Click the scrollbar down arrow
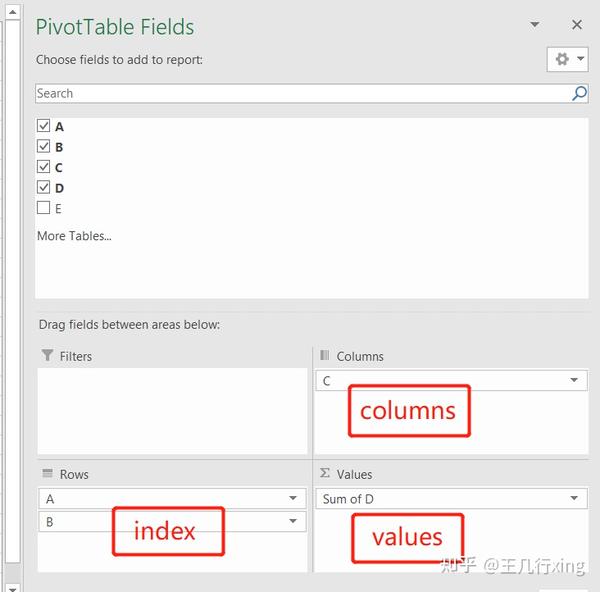This screenshot has height=592, width=600. tap(13, 587)
